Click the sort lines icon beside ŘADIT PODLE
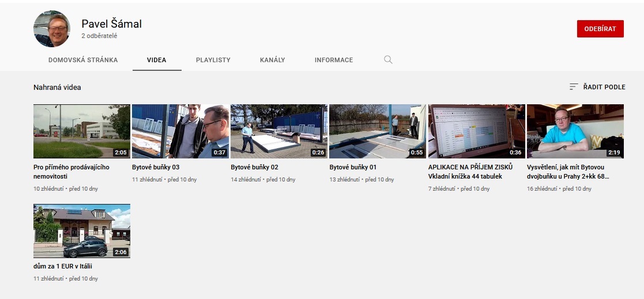This screenshot has height=299, width=644. click(574, 87)
